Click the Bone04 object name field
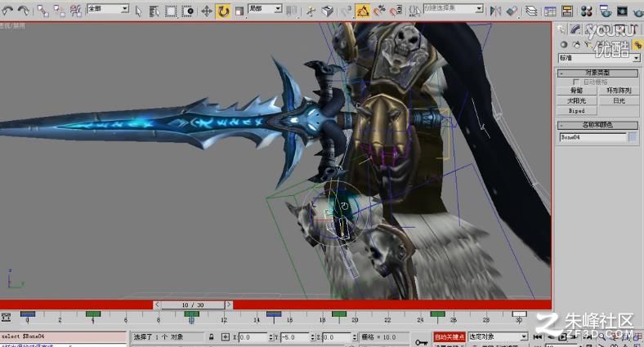The height and width of the screenshot is (347, 644). coord(593,137)
